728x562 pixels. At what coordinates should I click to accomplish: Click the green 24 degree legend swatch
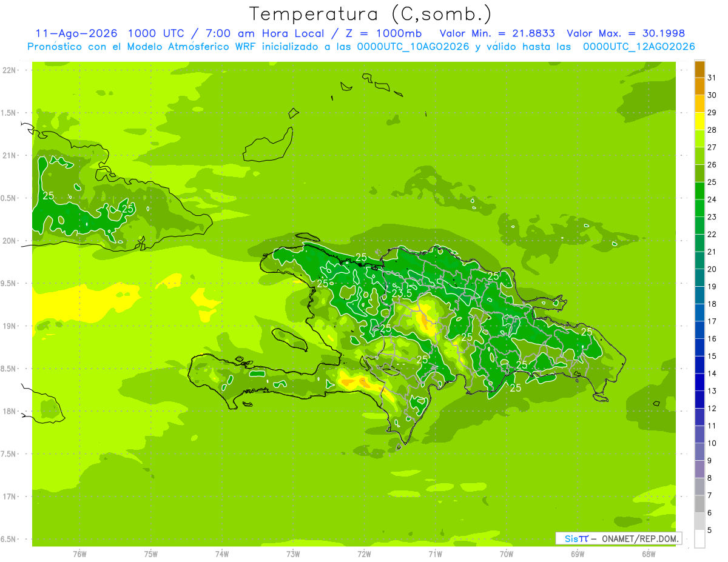click(699, 191)
